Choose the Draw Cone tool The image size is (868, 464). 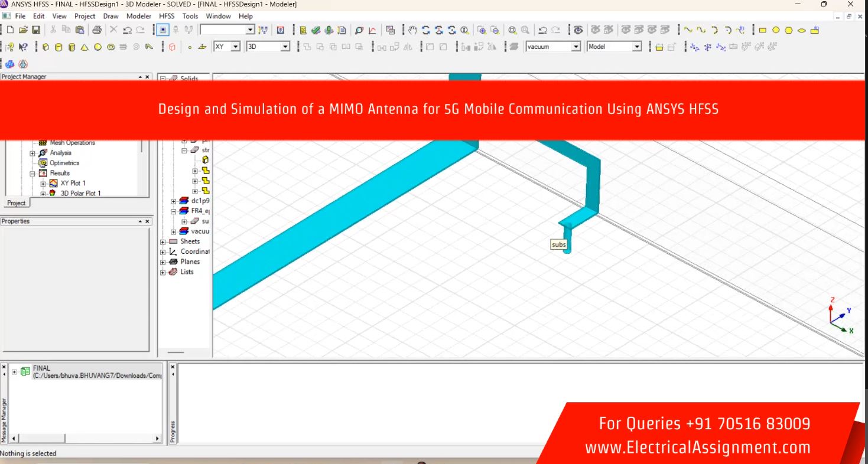(x=84, y=47)
